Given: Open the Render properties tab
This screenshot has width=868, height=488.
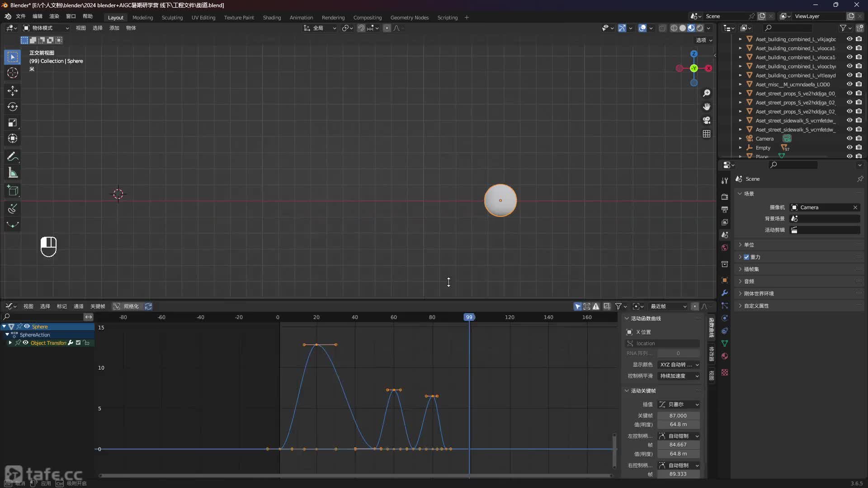Looking at the screenshot, I should [725, 197].
